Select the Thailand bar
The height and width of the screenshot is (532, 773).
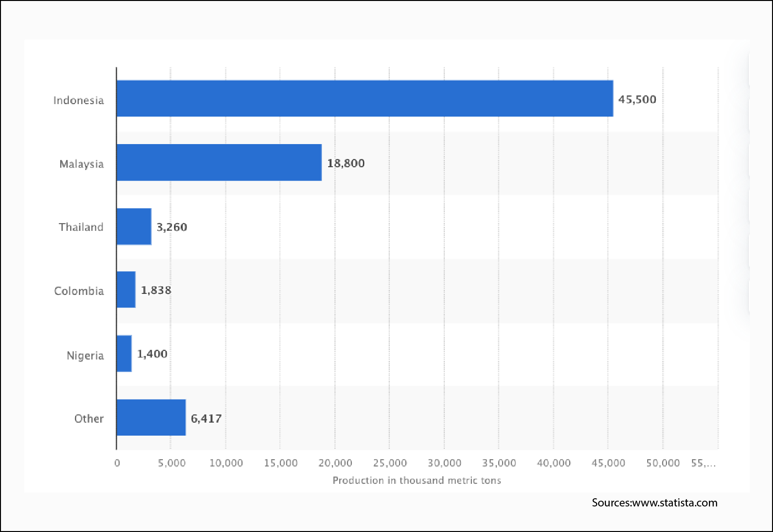(x=134, y=226)
